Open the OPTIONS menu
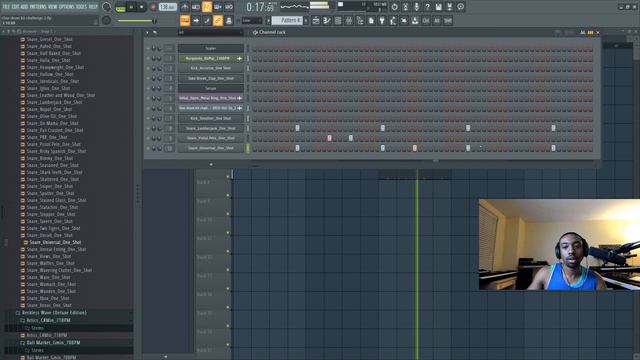The width and height of the screenshot is (640, 360). pyautogui.click(x=67, y=7)
